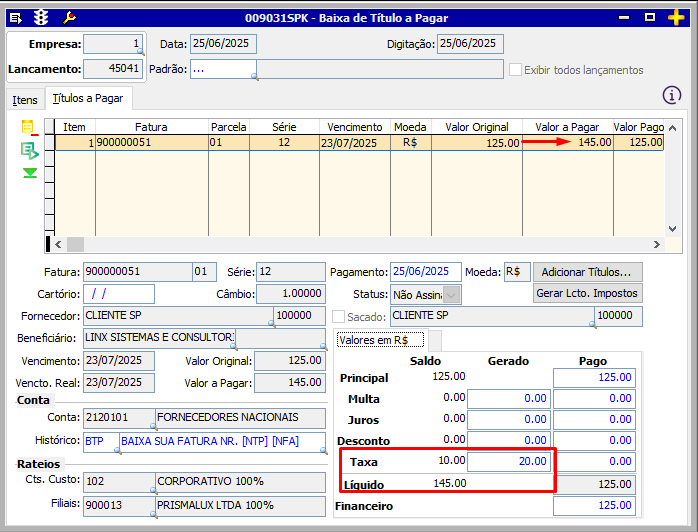This screenshot has width=698, height=532.
Task: Enable Exibir todos lançamentos checkbox
Action: (x=516, y=70)
